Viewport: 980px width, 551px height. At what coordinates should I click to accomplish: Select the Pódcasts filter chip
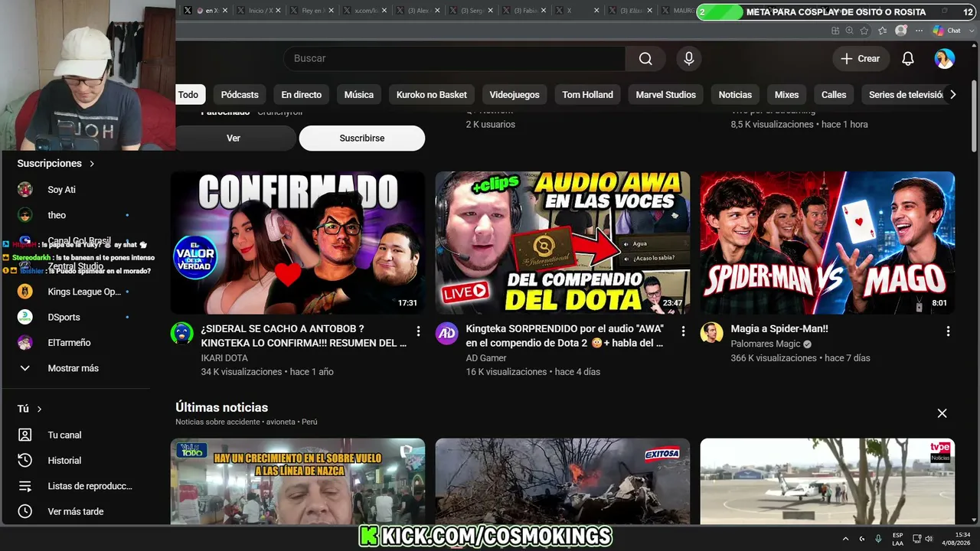[240, 95]
